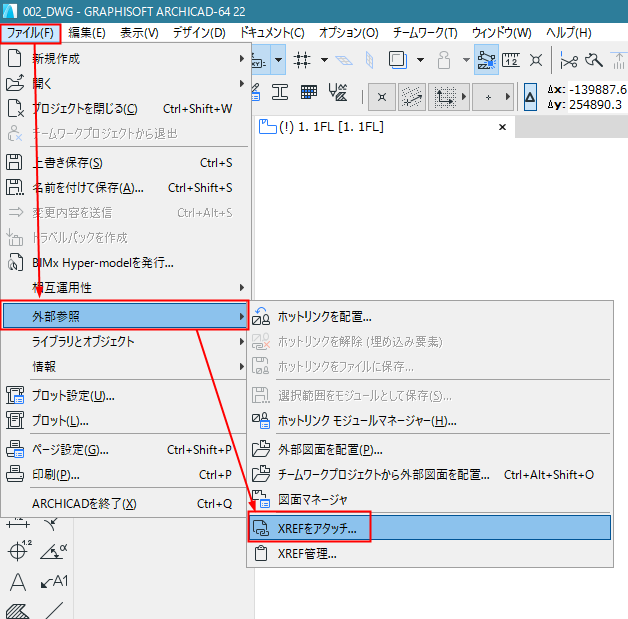Click the Δy coordinate value field
The width and height of the screenshot is (628, 619).
(598, 105)
